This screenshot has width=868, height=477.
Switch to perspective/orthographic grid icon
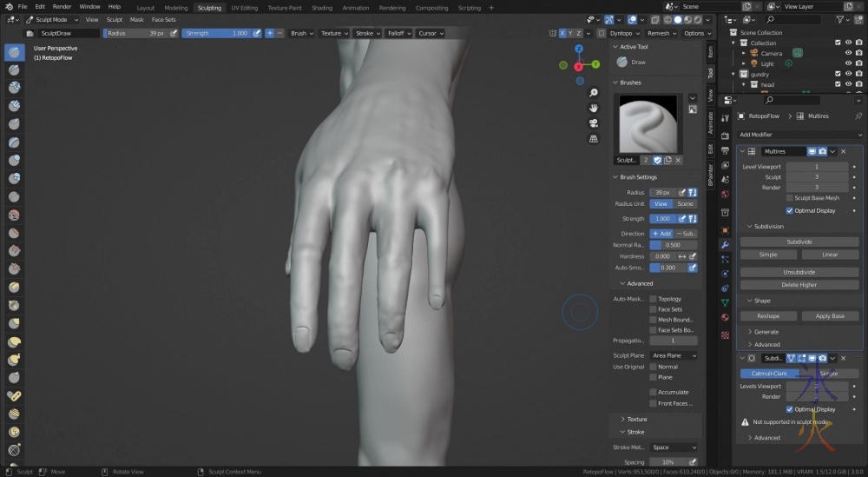(x=593, y=137)
